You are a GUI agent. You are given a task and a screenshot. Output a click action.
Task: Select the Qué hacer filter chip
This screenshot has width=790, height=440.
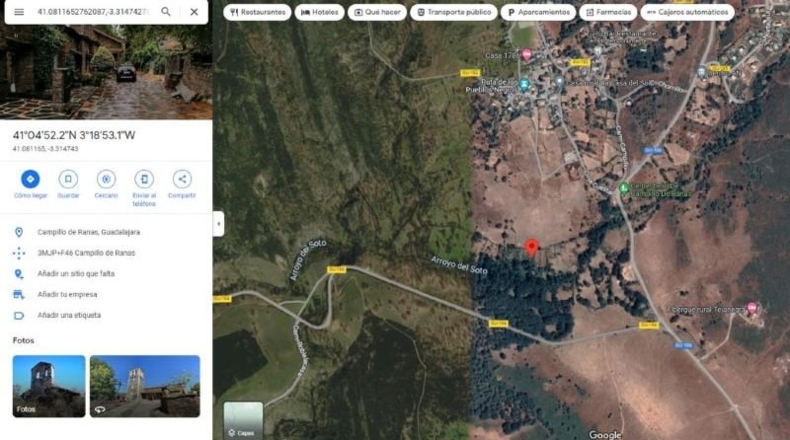point(377,12)
